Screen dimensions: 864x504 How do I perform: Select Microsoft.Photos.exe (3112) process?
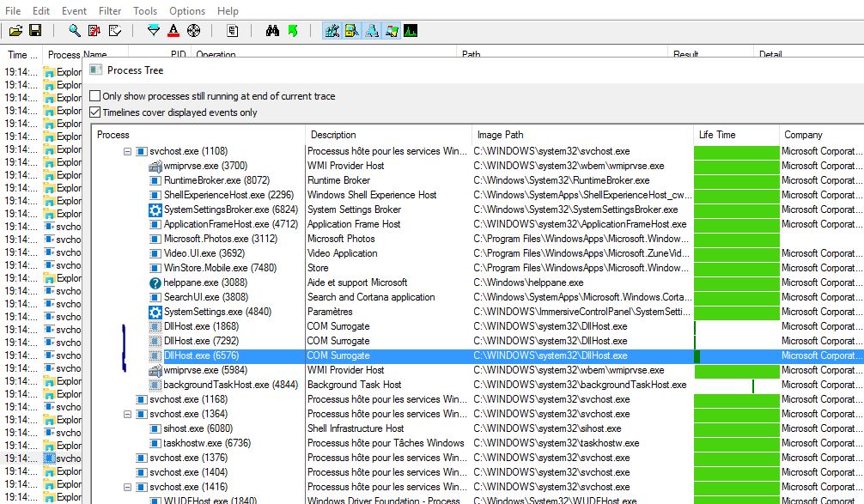coord(221,239)
